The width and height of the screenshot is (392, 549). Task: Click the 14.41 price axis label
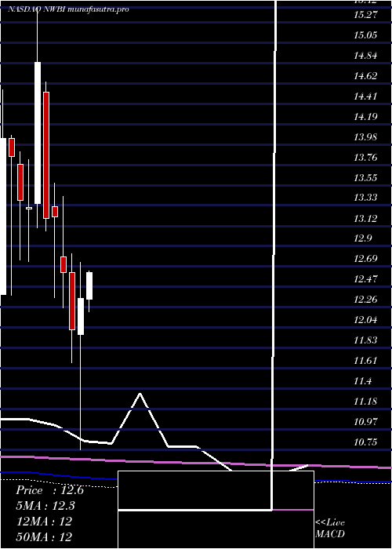[x=365, y=96]
